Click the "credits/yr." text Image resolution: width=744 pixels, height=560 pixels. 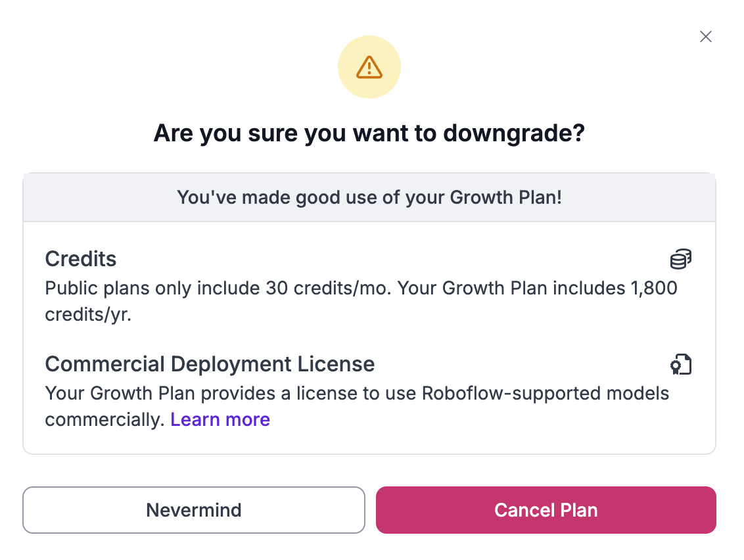88,315
